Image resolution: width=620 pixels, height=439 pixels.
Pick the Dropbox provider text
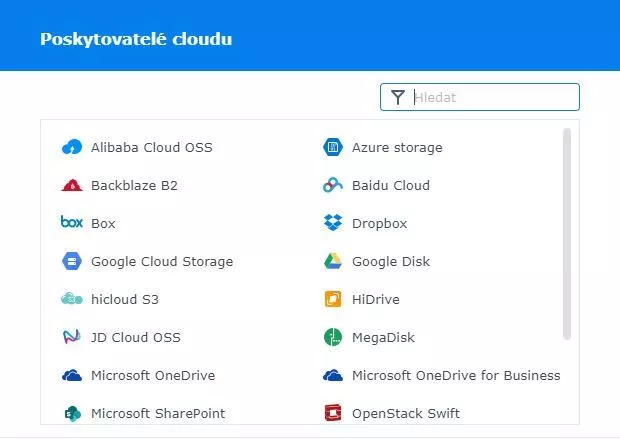coord(380,224)
